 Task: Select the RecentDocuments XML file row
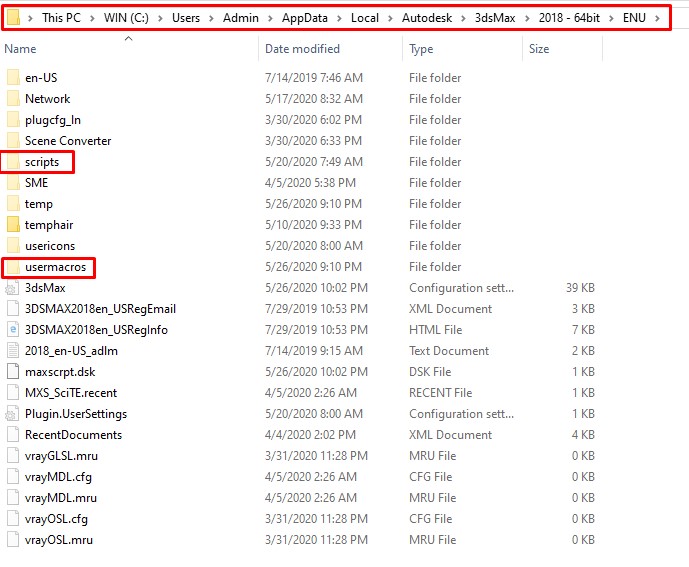click(73, 435)
